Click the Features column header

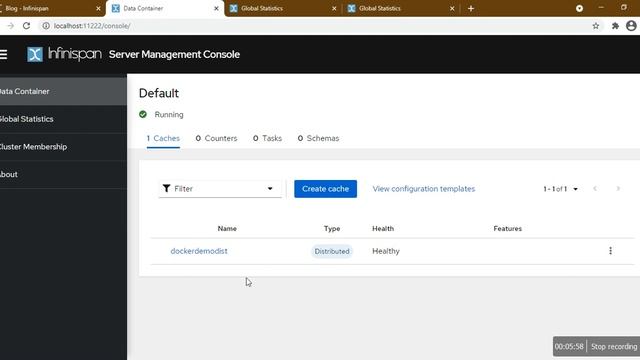click(507, 229)
